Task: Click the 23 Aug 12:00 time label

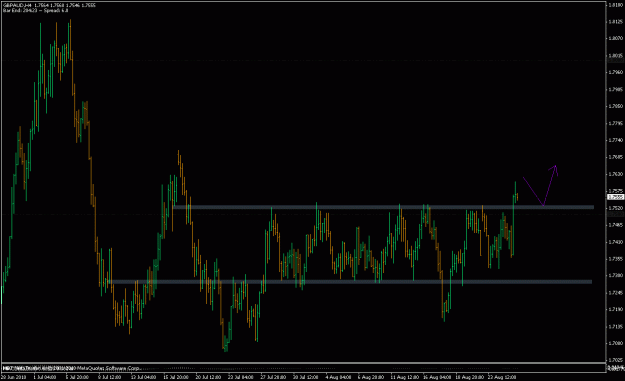Action: pyautogui.click(x=503, y=377)
